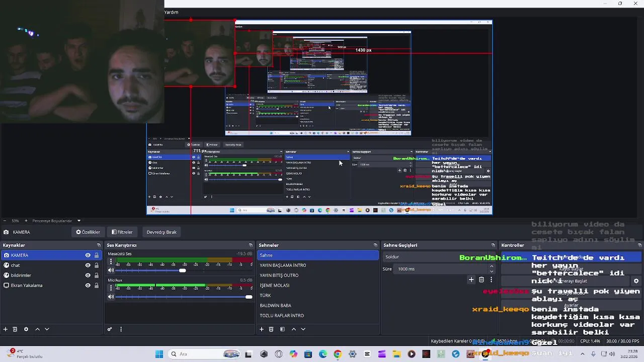
Task: Pop out the Ses Karıştırıcı dock panel
Action: [251, 245]
